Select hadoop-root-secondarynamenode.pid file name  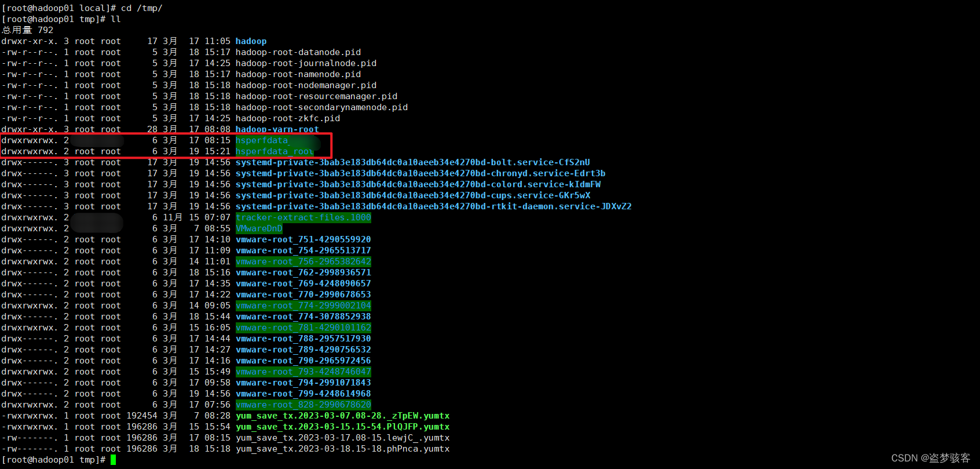(321, 107)
